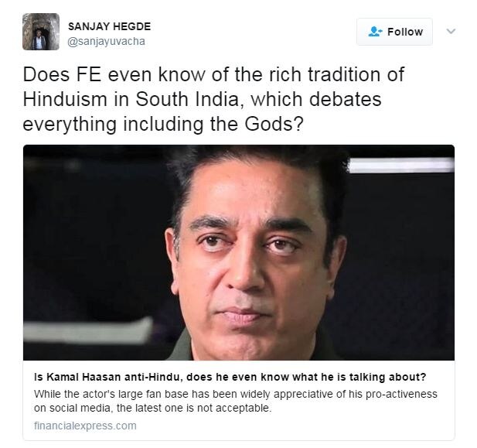Open the Kamal Haasan article preview image
Screen dimensions: 477x448
239,252
